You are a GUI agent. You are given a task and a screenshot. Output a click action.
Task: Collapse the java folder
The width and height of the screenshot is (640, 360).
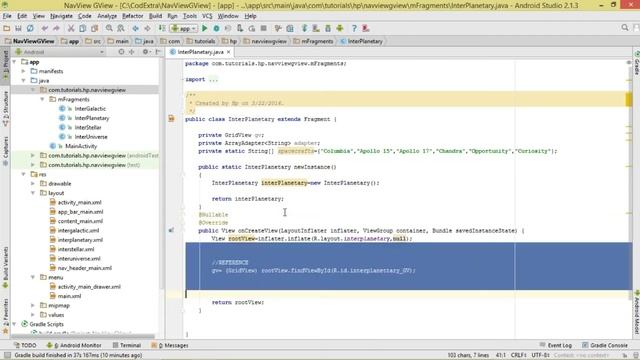pyautogui.click(x=24, y=80)
